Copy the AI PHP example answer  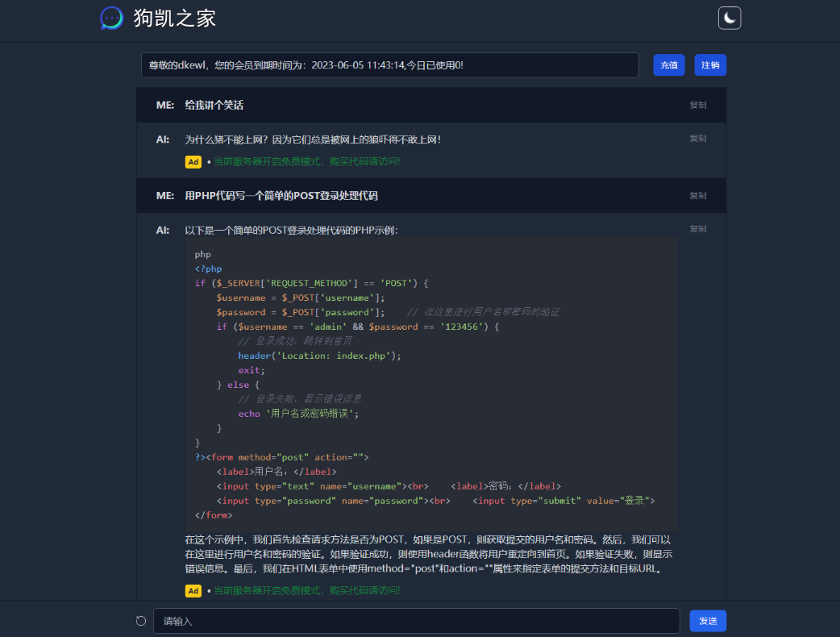tap(697, 229)
